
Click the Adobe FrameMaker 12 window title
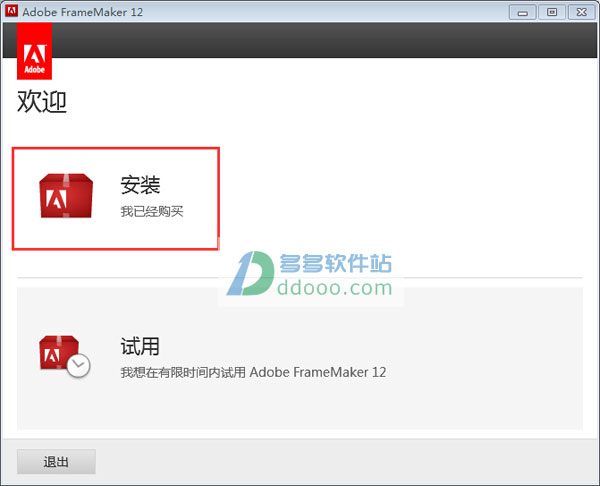83,12
